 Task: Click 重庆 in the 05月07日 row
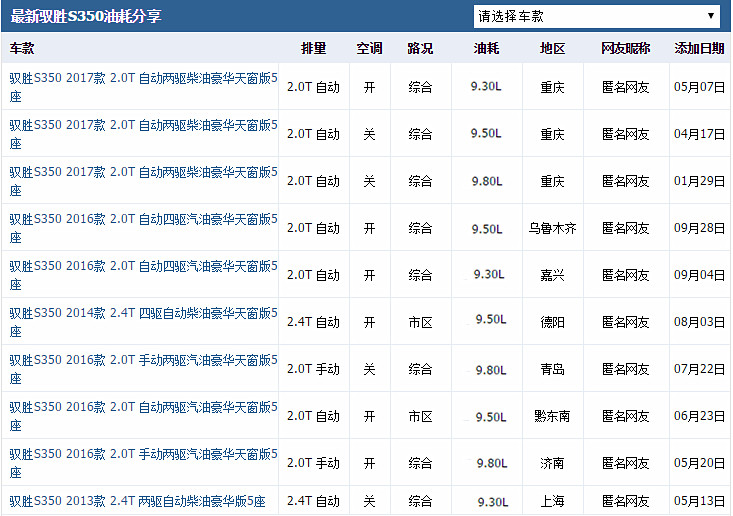(552, 87)
